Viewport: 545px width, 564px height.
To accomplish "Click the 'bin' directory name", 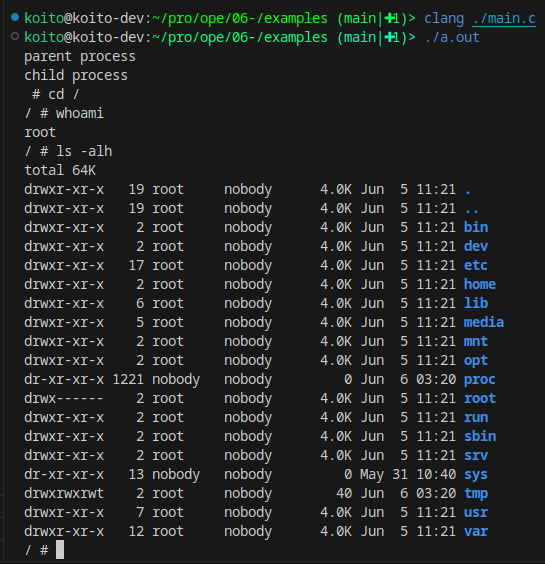I will [x=476, y=227].
